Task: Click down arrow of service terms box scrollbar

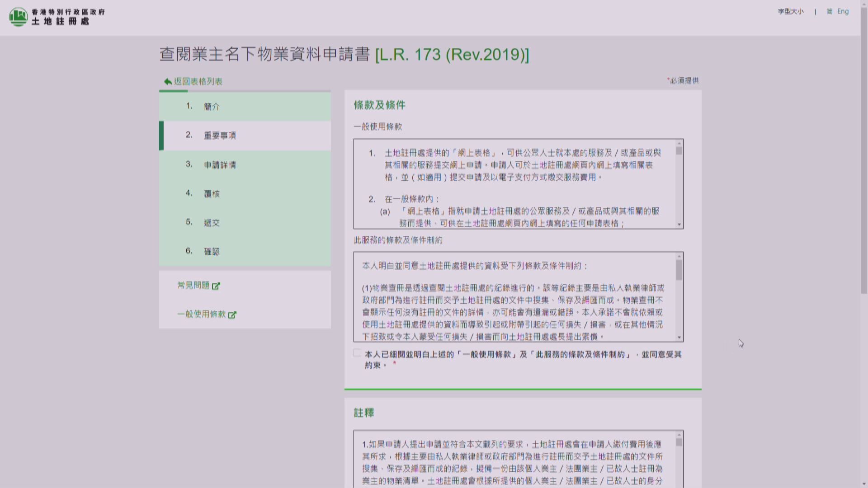Action: click(679, 338)
